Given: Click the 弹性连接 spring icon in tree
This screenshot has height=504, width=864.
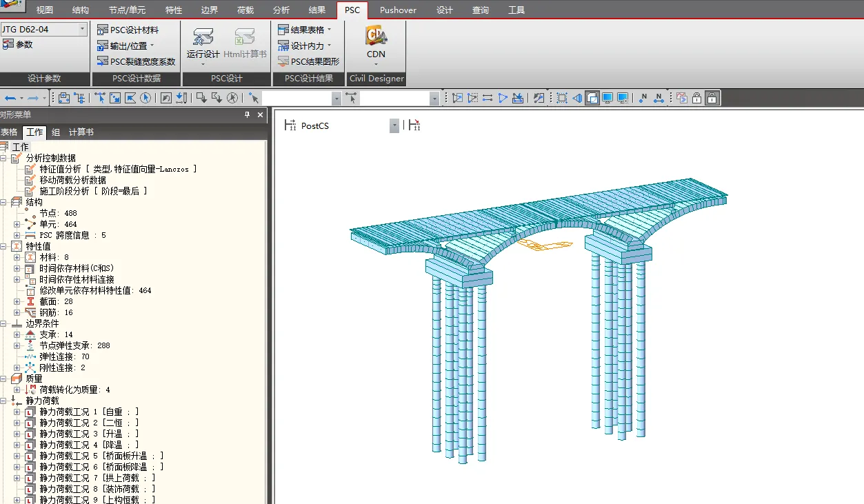Looking at the screenshot, I should [x=30, y=356].
